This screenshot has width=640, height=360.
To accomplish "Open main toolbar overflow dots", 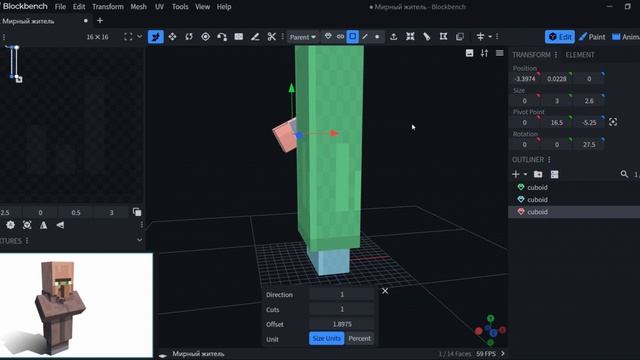I will tap(497, 37).
